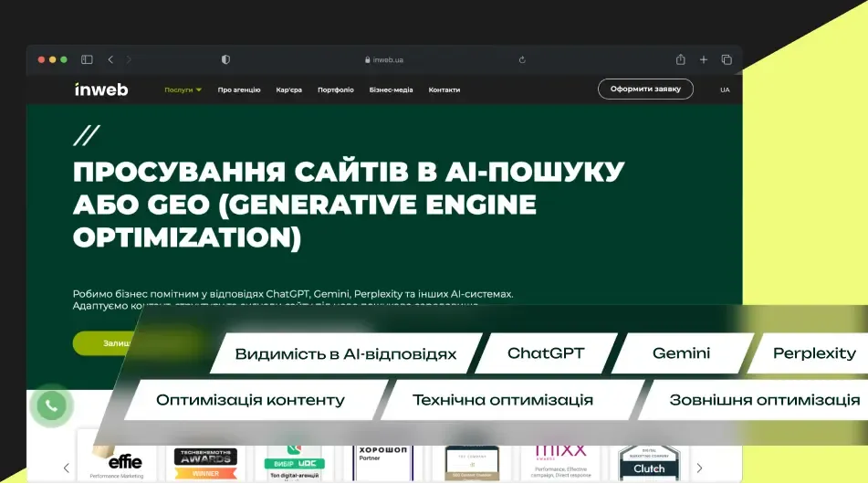Click the Оформити заявку button
Screen dimensions: 868x484
click(x=645, y=89)
